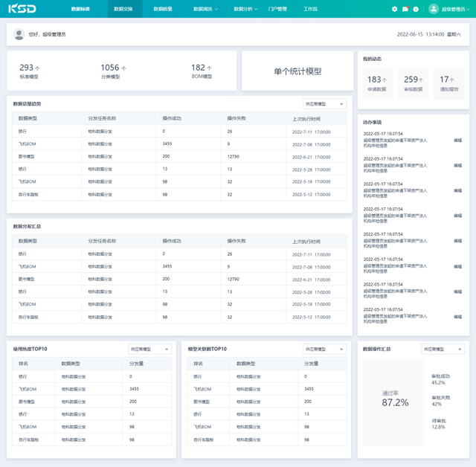Click the admin avatar icon in header
Screen dimensions: 476x467
[434, 9]
